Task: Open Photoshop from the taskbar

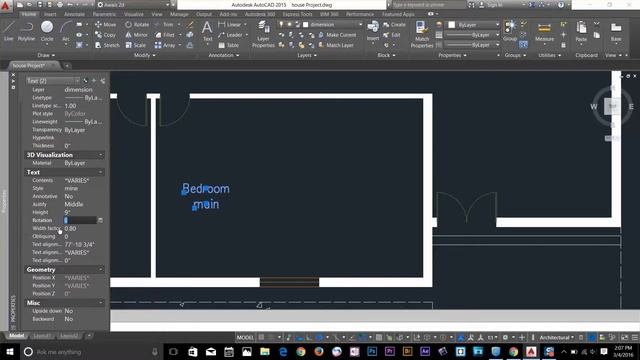Action: coord(372,351)
